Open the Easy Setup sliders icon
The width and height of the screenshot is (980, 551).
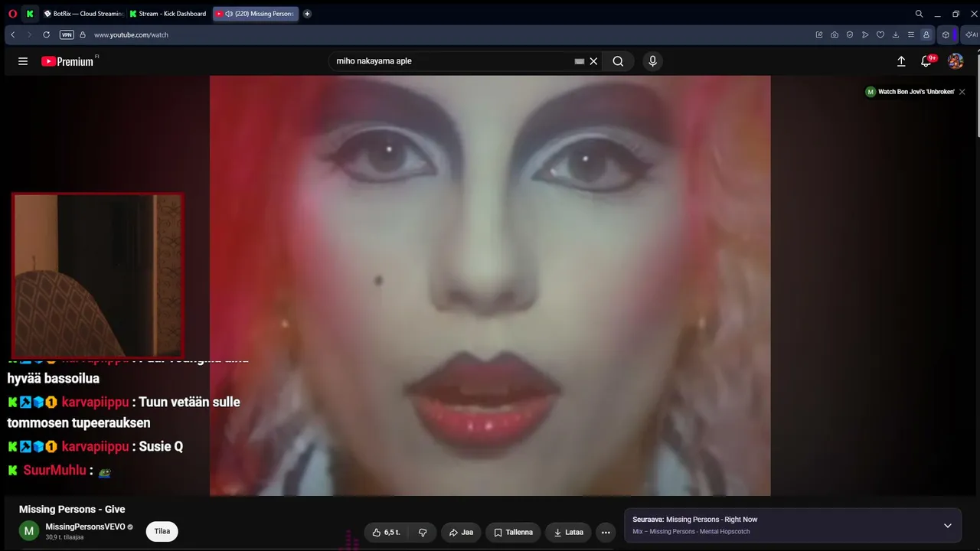tap(910, 34)
